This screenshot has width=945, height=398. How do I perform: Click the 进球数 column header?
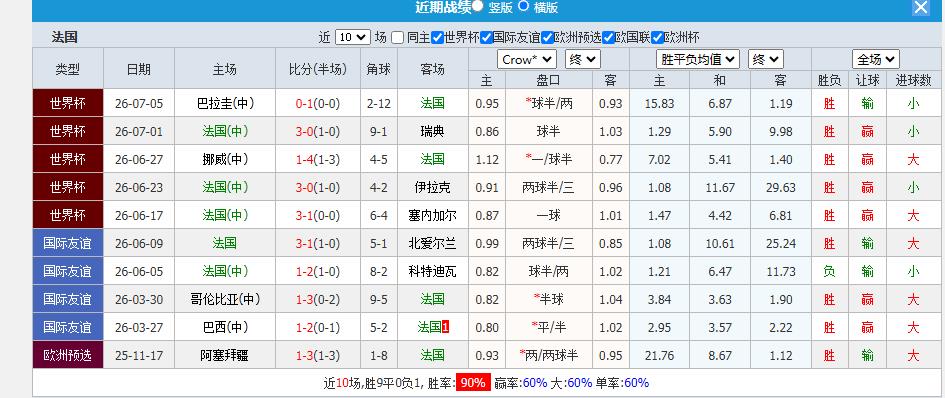click(x=914, y=80)
